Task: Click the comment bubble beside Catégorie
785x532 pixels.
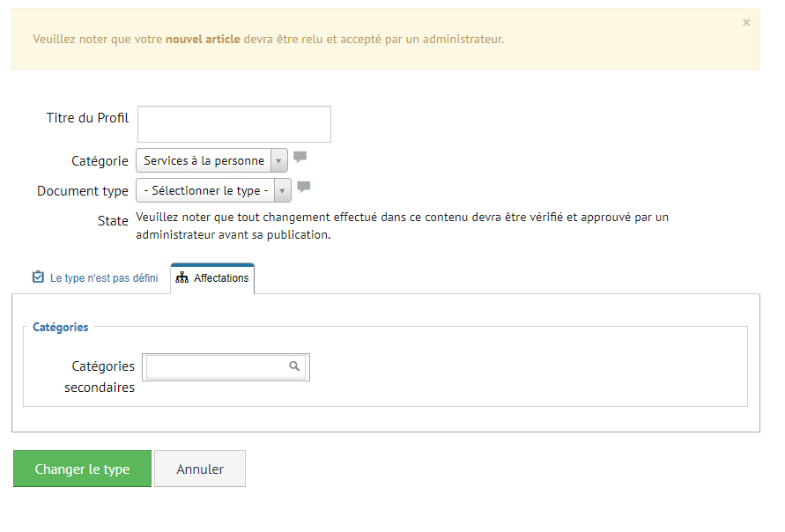Action: [x=300, y=157]
